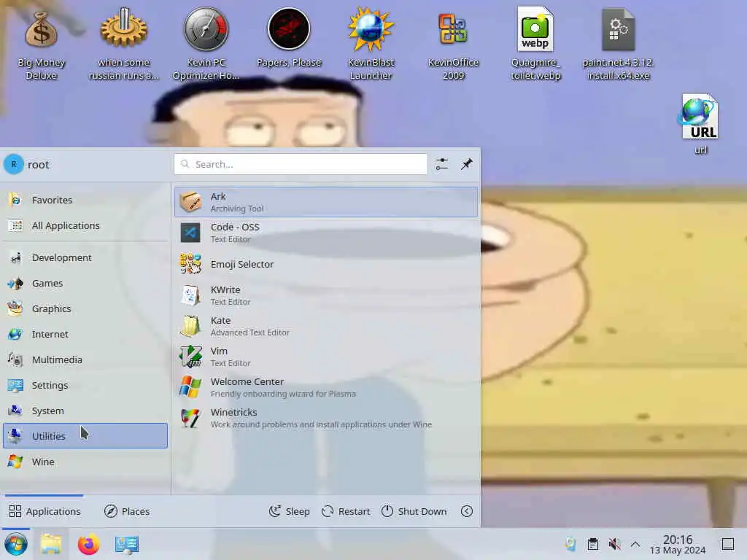Open Multimedia category
The height and width of the screenshot is (560, 747).
85,360
